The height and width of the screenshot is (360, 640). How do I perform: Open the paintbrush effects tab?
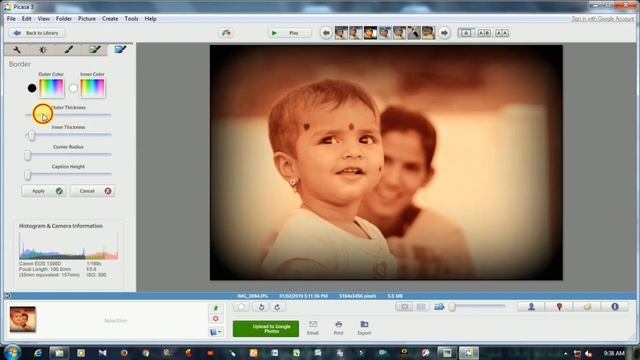69,50
